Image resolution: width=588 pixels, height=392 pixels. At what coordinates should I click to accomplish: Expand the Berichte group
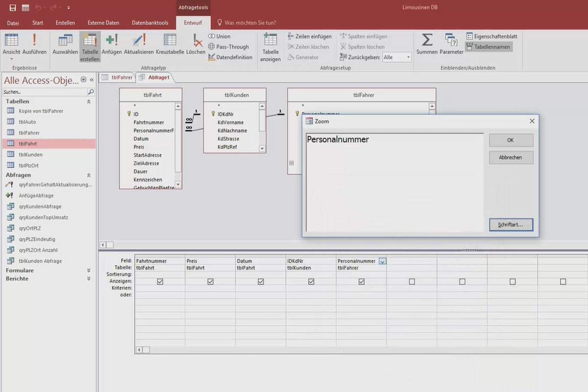pyautogui.click(x=89, y=279)
